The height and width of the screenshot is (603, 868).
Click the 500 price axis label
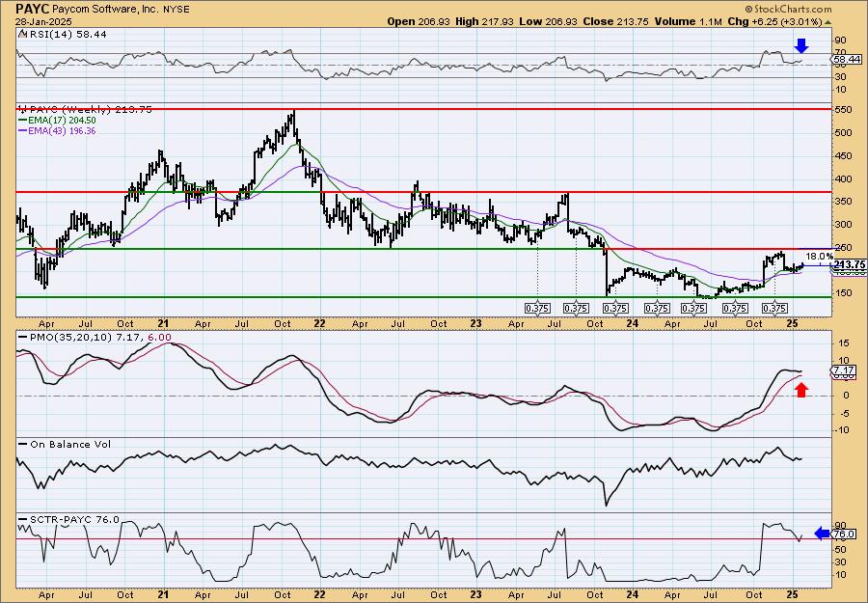843,132
